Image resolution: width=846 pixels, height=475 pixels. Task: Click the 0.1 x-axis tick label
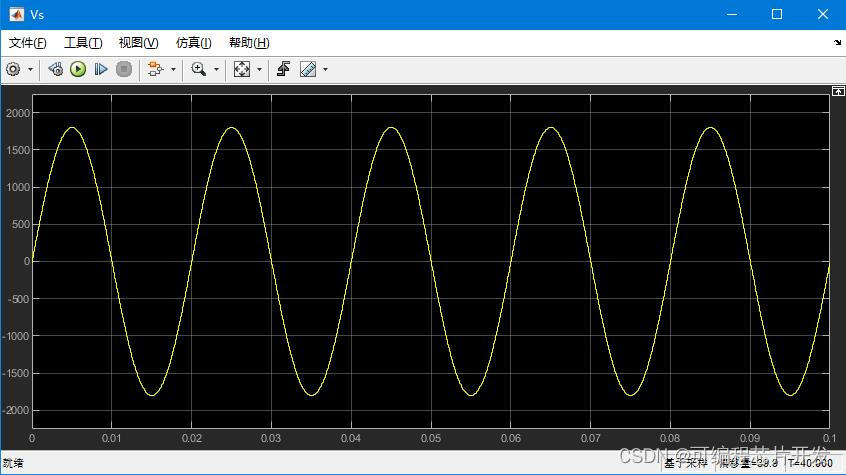(x=829, y=438)
